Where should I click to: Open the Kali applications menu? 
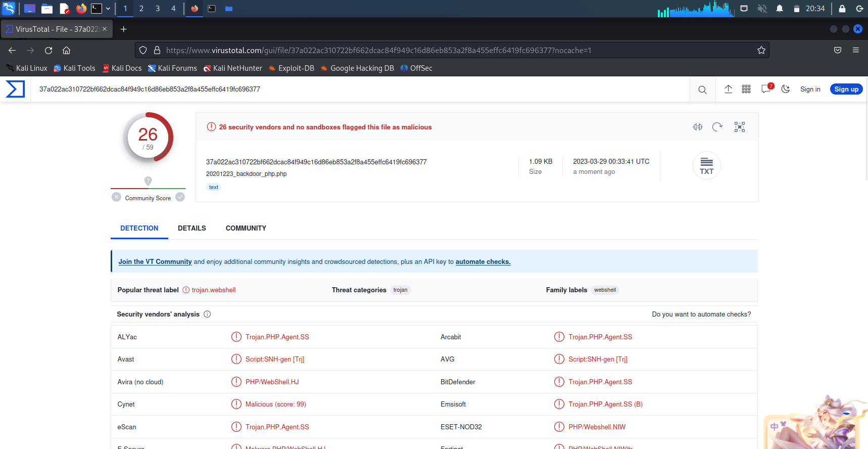9,8
